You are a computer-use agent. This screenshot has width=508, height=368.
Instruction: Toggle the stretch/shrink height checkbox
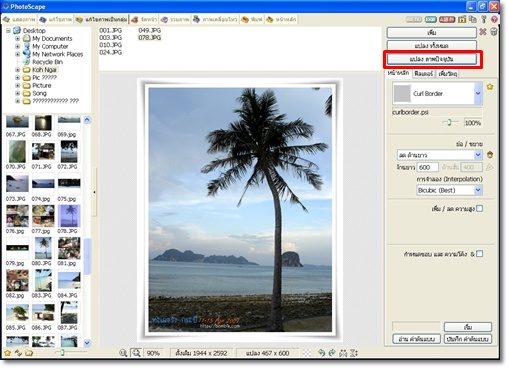(x=480, y=209)
